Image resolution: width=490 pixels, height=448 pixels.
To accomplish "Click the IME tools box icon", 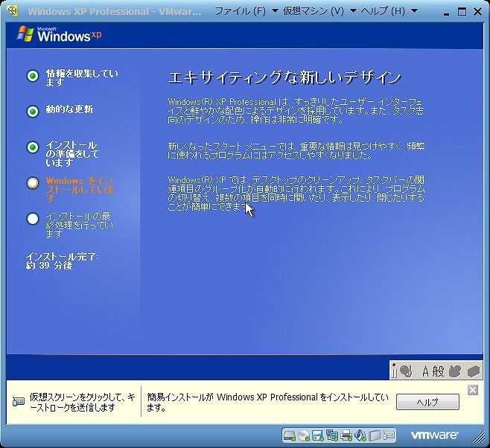I will point(473,371).
